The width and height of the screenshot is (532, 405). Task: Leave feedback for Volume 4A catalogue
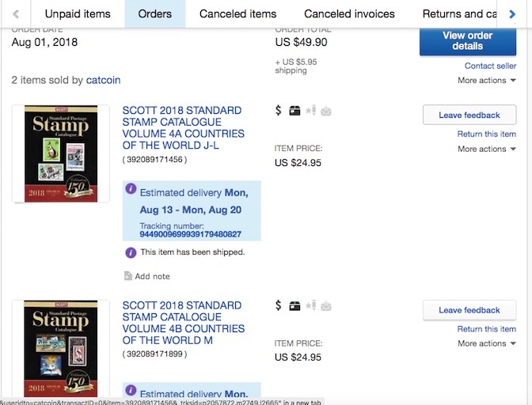(x=469, y=115)
